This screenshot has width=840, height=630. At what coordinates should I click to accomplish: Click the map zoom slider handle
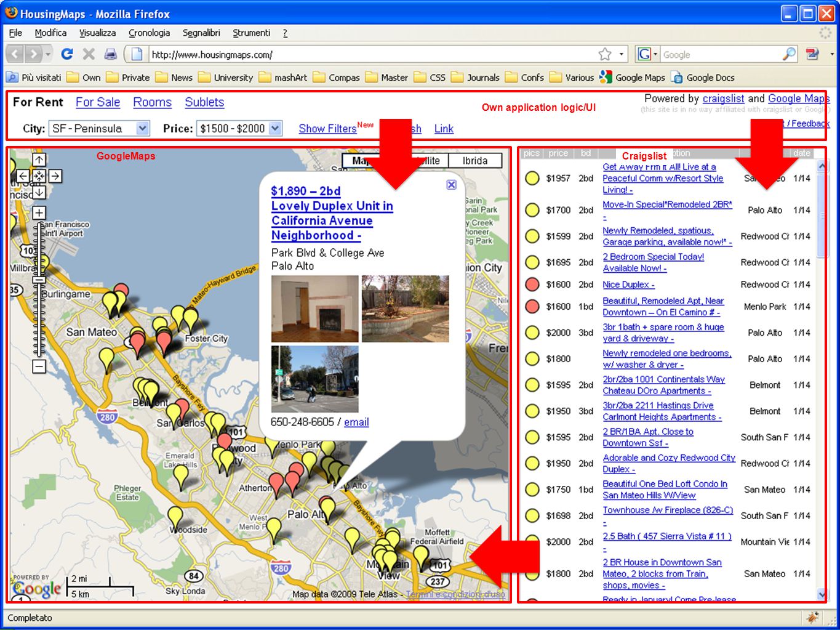(39, 280)
